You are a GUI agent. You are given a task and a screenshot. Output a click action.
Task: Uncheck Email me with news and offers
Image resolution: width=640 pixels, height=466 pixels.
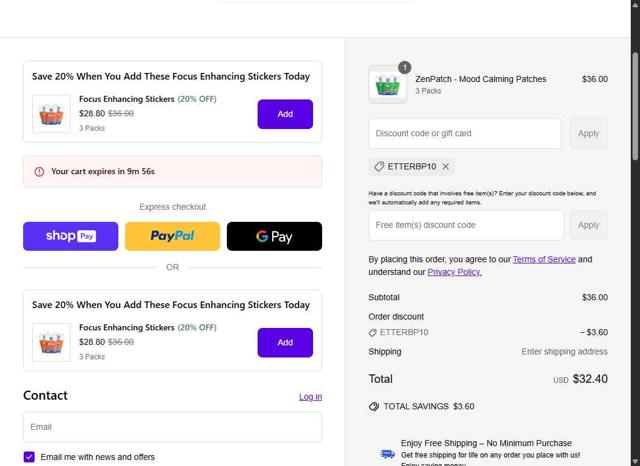pos(29,457)
